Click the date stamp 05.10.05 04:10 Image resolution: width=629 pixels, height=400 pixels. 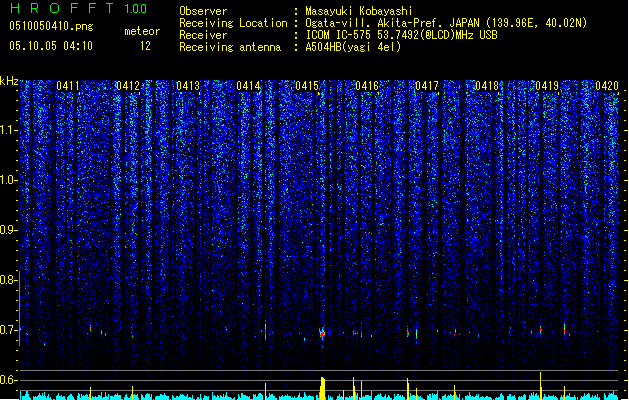coord(51,46)
